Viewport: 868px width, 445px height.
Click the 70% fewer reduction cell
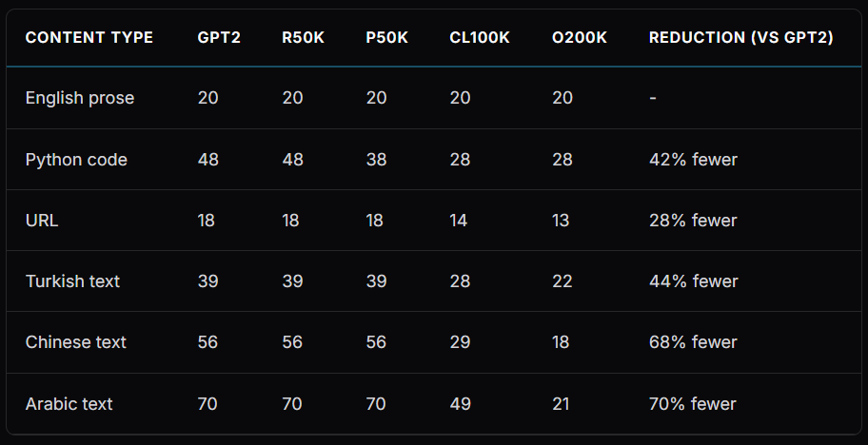(693, 404)
